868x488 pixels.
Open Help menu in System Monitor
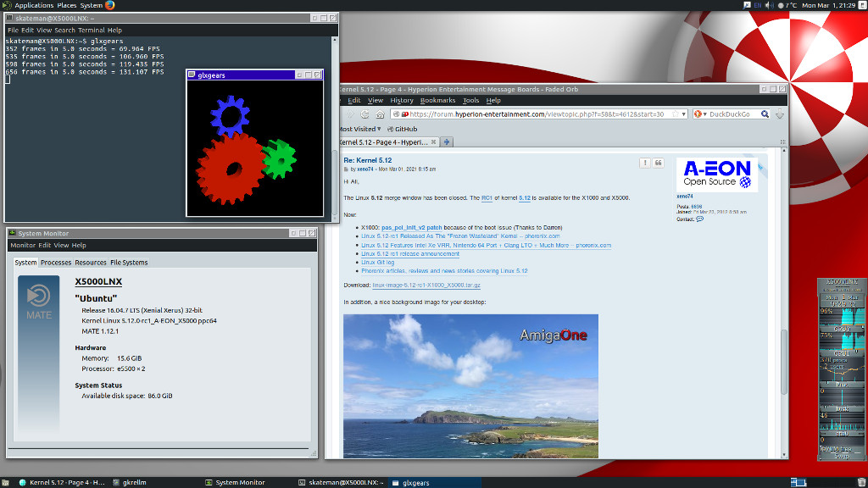coord(79,245)
